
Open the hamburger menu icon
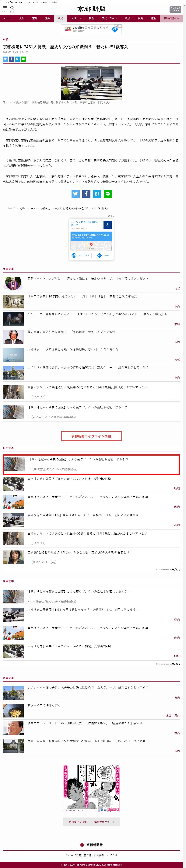click(x=5, y=8)
